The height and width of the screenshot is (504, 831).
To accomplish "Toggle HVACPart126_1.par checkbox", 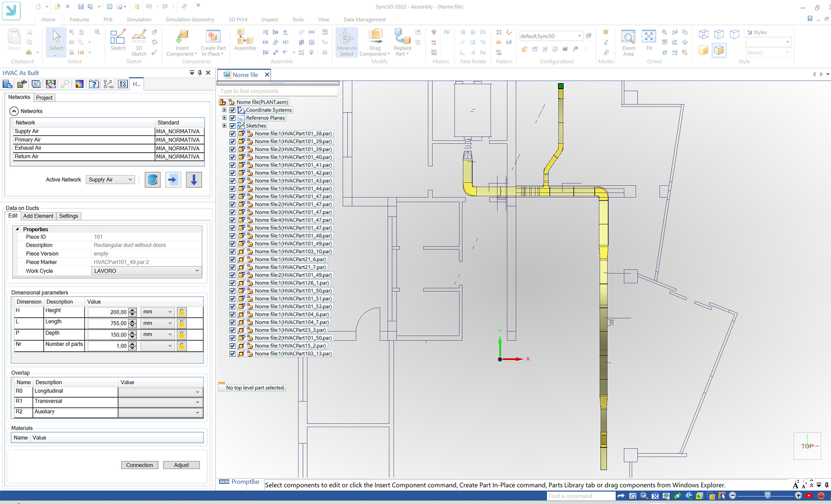I will point(232,283).
